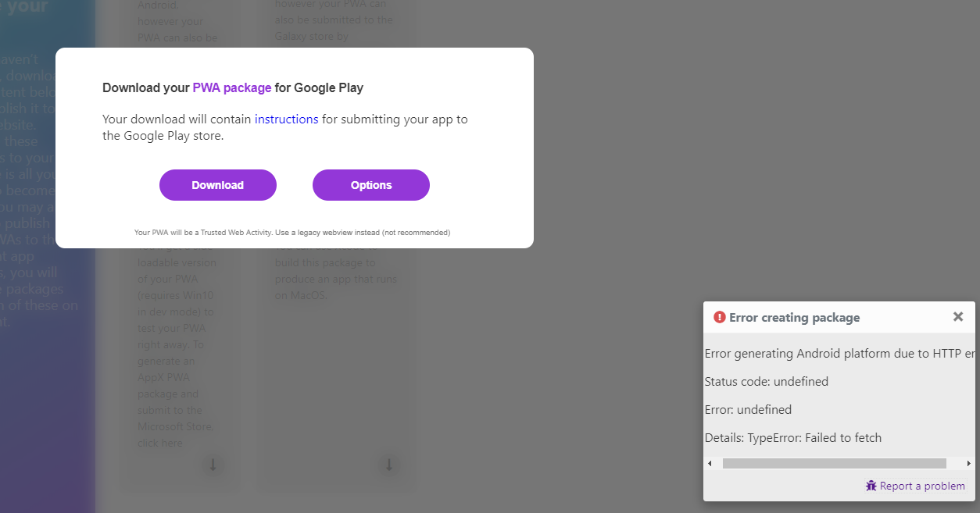Click the bug icon beside Report a problem

[870, 486]
